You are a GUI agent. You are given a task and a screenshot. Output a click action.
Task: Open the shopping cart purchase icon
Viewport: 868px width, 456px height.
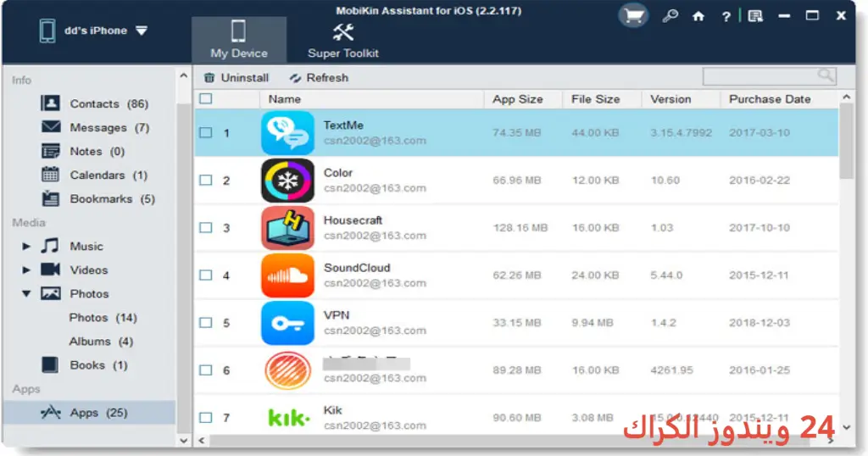633,16
